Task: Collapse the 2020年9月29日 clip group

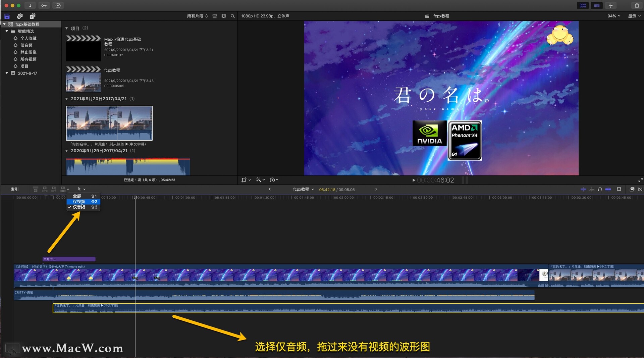Action: click(66, 151)
